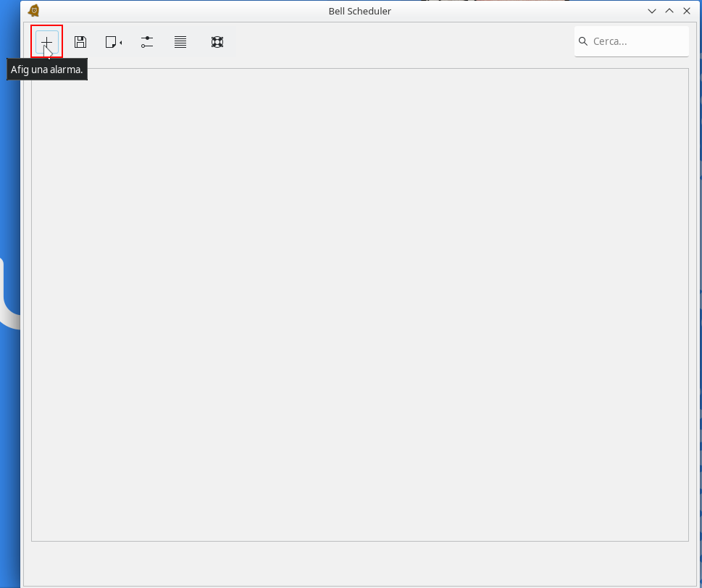Viewport: 702px width, 588px height.
Task: Click the "Bell Scheduler" title bar text
Action: click(x=359, y=11)
